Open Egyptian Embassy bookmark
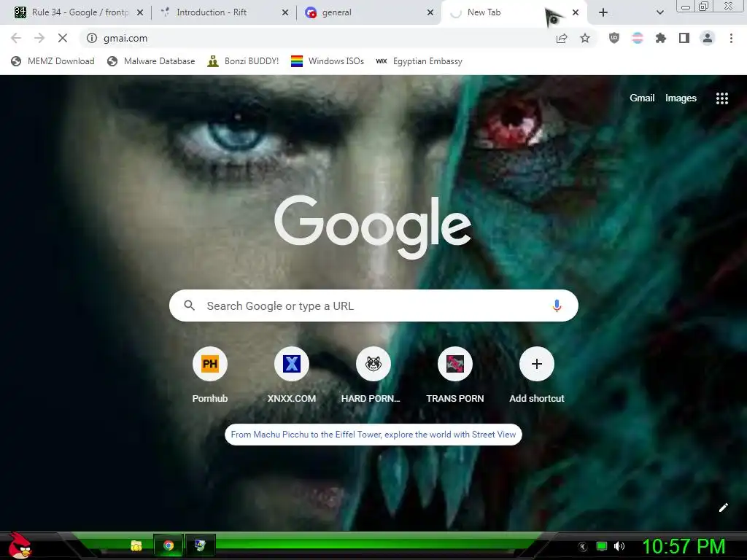This screenshot has width=747, height=560. (419, 61)
